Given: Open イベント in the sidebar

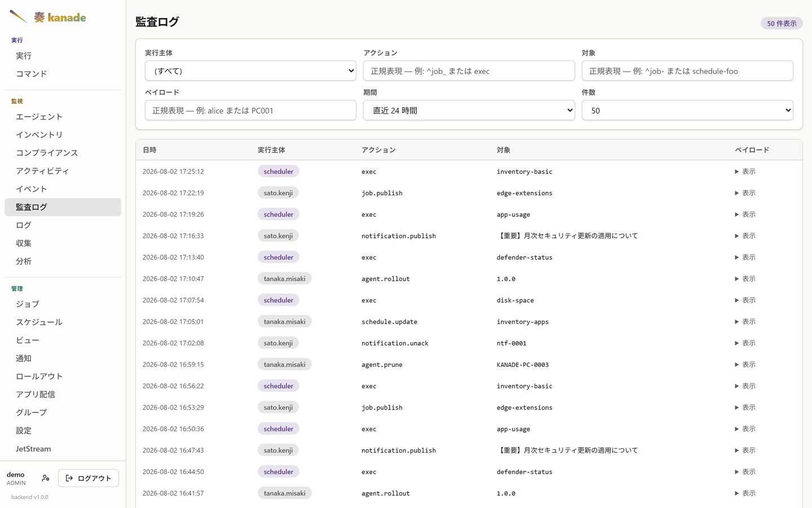Looking at the screenshot, I should pos(63,189).
